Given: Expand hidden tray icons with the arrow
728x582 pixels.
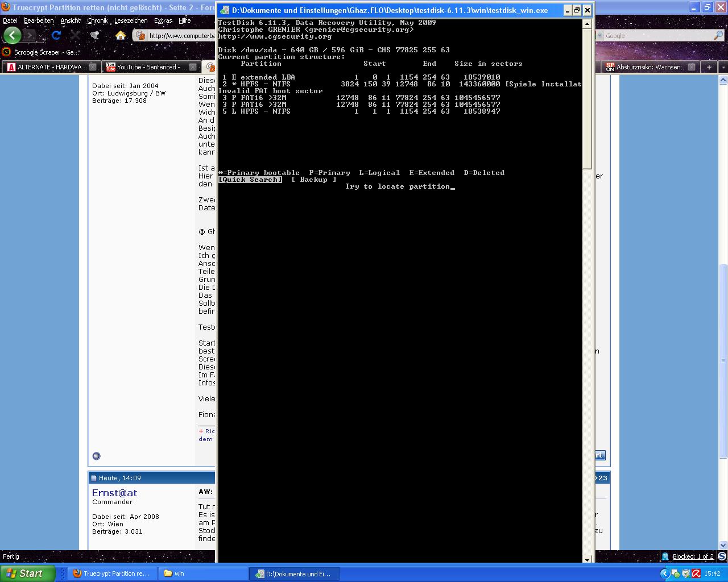Looking at the screenshot, I should pos(664,573).
